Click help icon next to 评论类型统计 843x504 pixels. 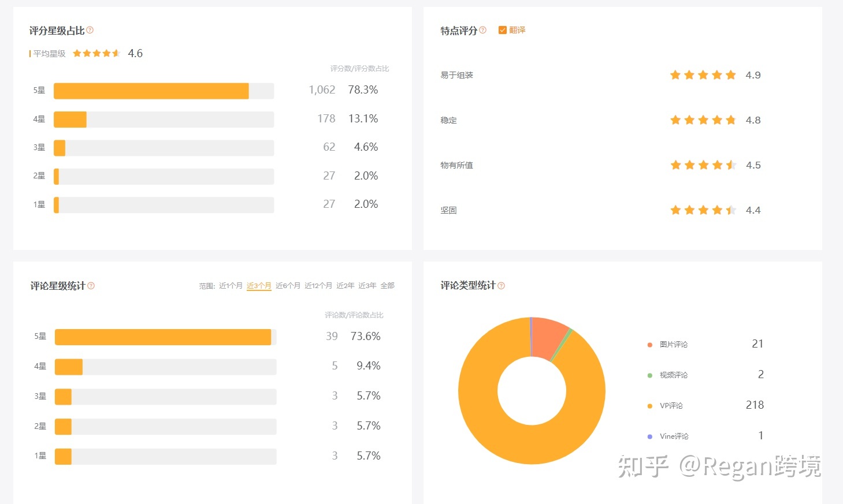tap(501, 286)
